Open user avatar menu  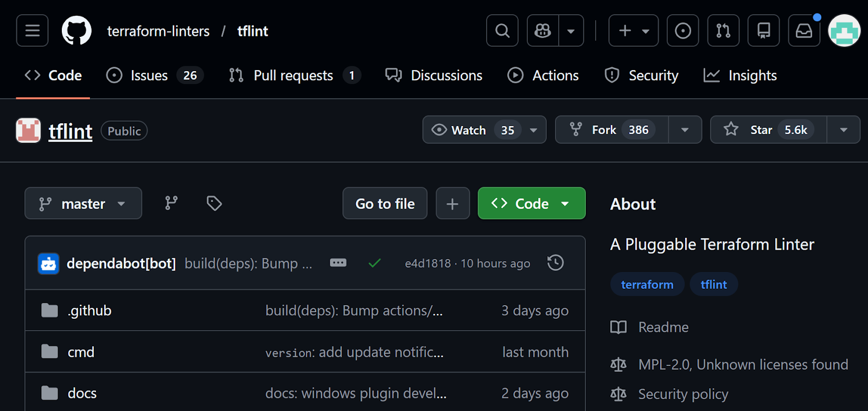coord(844,30)
